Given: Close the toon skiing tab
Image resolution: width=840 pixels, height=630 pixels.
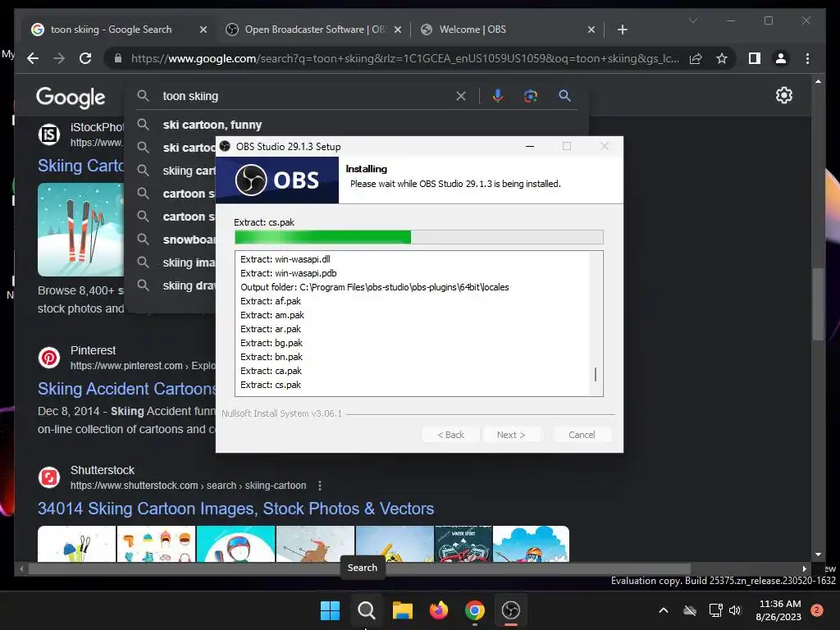Looking at the screenshot, I should [x=203, y=30].
